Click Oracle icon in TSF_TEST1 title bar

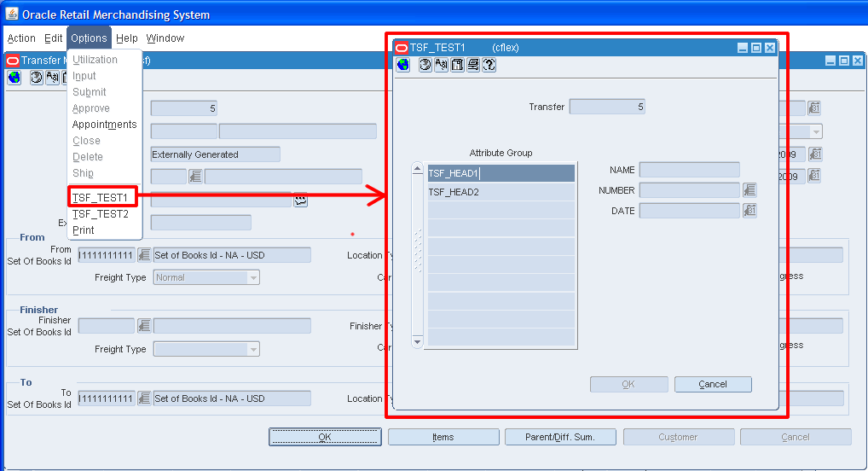[402, 48]
